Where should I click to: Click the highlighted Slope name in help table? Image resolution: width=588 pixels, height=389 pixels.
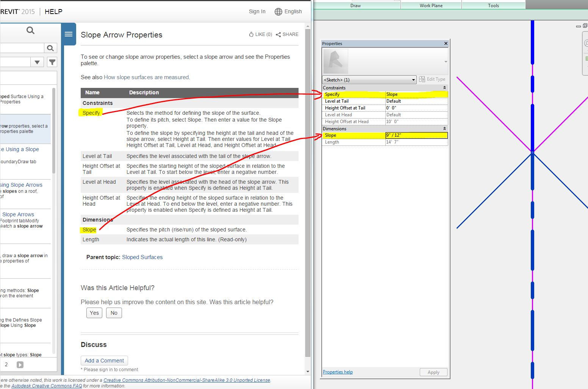tap(89, 230)
